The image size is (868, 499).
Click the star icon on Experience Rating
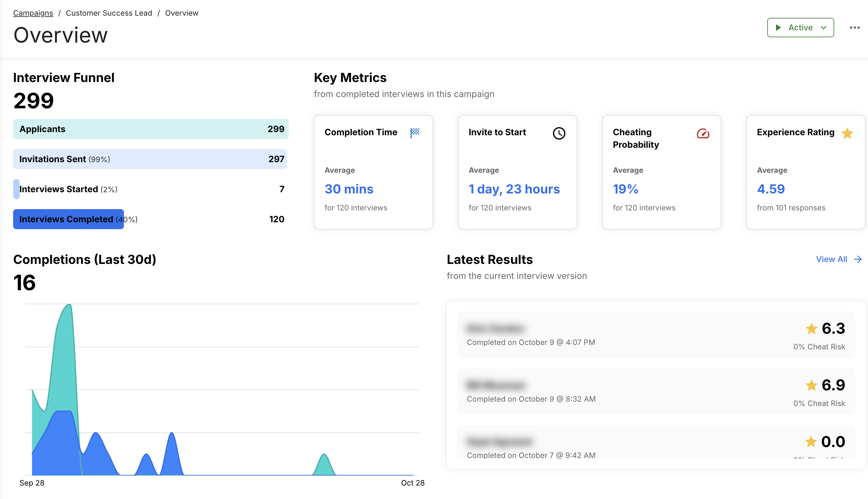(x=847, y=133)
